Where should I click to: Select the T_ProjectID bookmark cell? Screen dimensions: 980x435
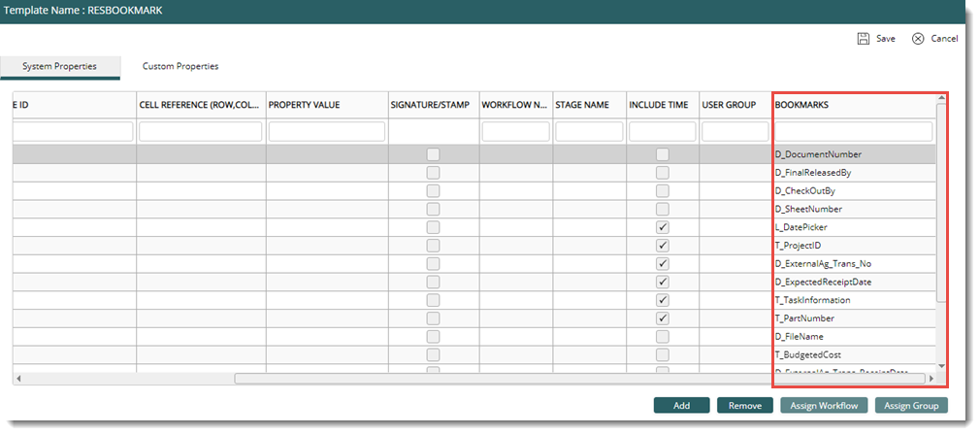pos(854,245)
